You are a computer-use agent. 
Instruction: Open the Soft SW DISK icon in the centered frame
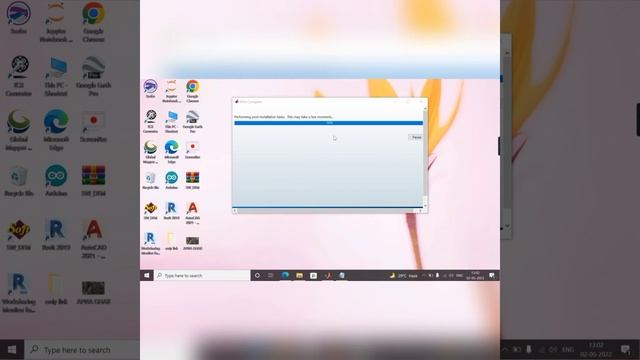[150, 211]
